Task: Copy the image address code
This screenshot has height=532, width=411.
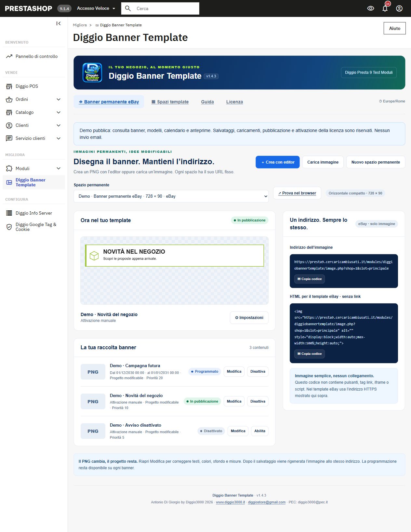Action: 310,279
